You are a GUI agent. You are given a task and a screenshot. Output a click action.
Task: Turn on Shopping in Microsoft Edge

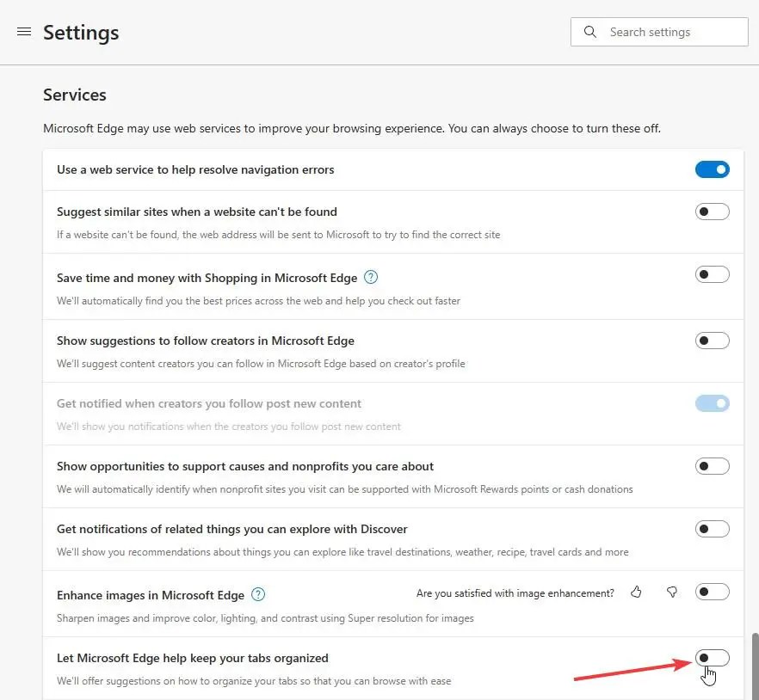[712, 274]
